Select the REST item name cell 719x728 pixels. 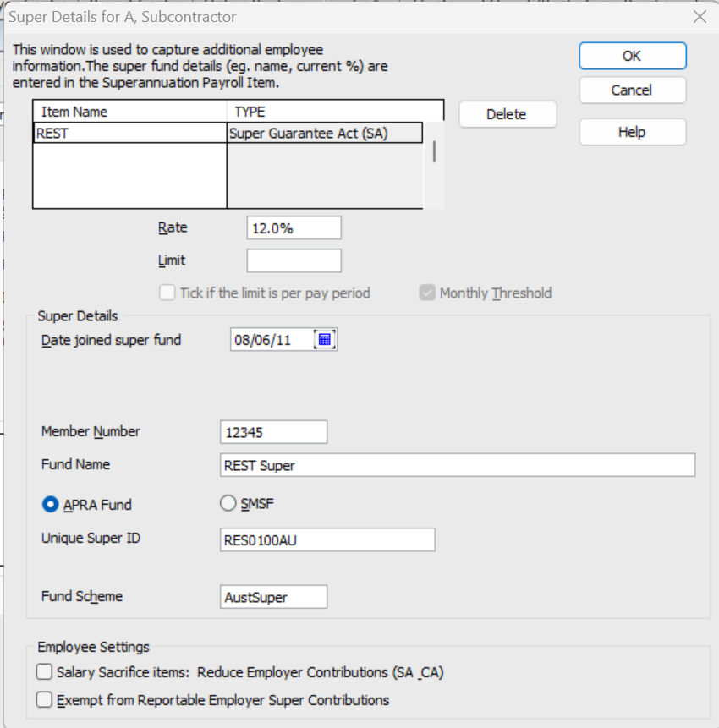pos(130,134)
